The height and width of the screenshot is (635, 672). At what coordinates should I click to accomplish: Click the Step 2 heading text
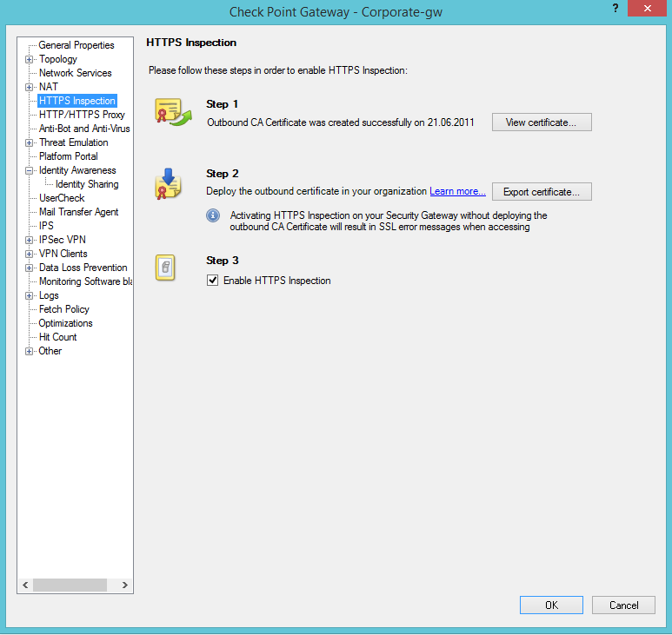click(222, 174)
